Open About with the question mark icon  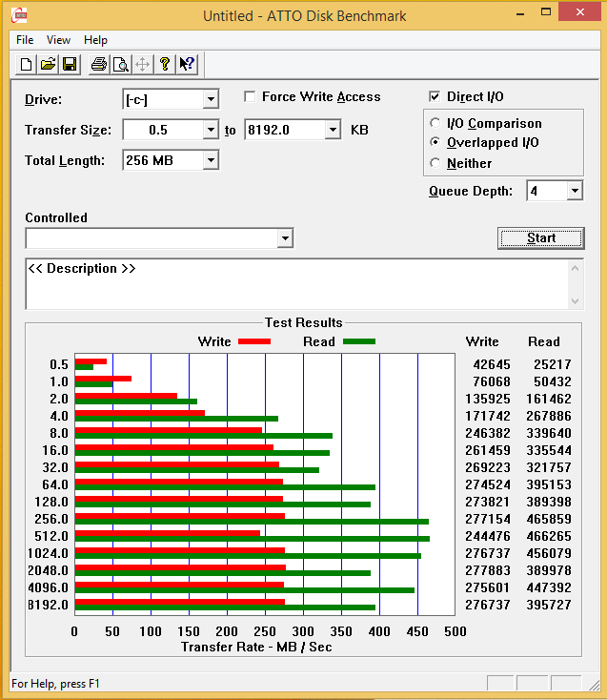[x=165, y=64]
